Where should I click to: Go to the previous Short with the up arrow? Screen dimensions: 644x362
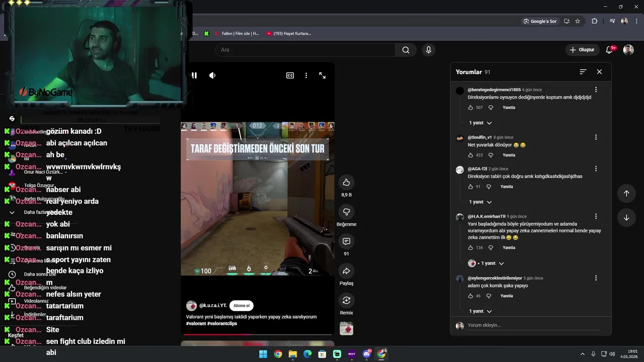pos(626,193)
